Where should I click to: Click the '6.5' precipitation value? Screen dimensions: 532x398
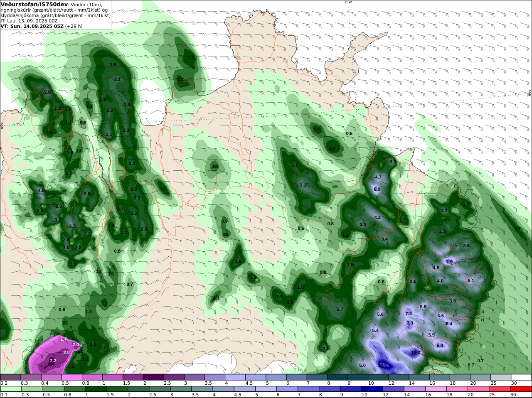441,316
